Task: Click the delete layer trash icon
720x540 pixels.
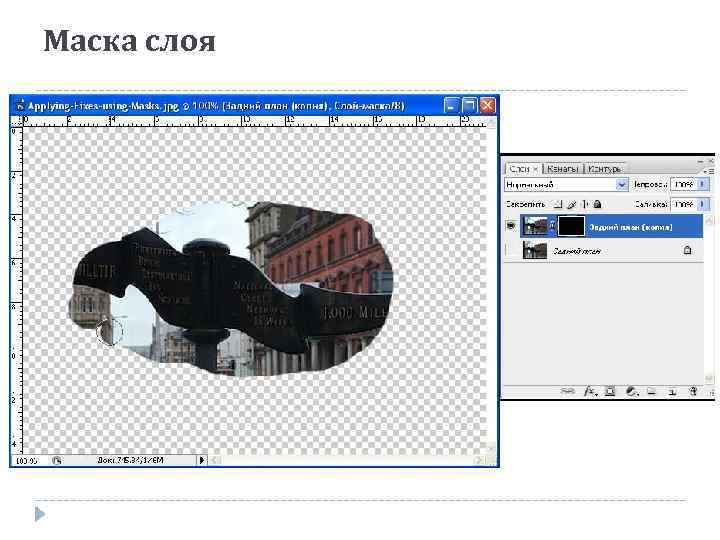Action: point(693,391)
